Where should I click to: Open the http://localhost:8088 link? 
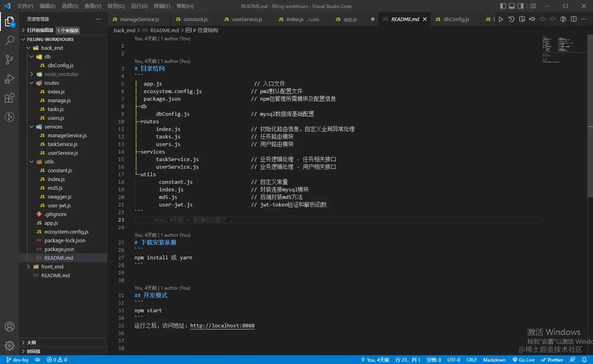[222, 325]
